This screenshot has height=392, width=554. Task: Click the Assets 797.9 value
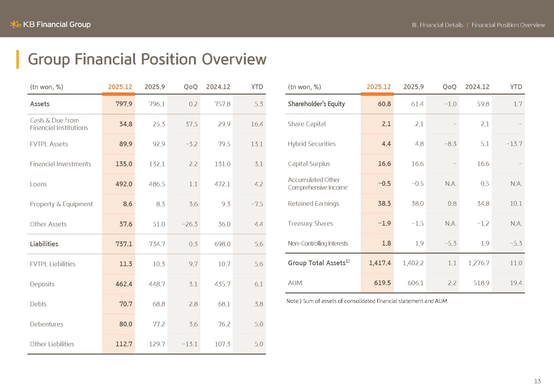pos(124,104)
